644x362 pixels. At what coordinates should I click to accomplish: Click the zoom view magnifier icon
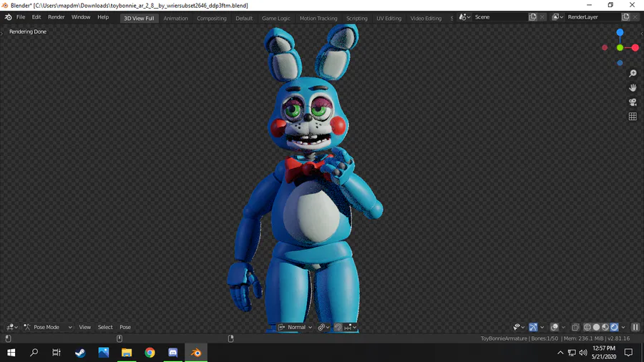coord(633,74)
